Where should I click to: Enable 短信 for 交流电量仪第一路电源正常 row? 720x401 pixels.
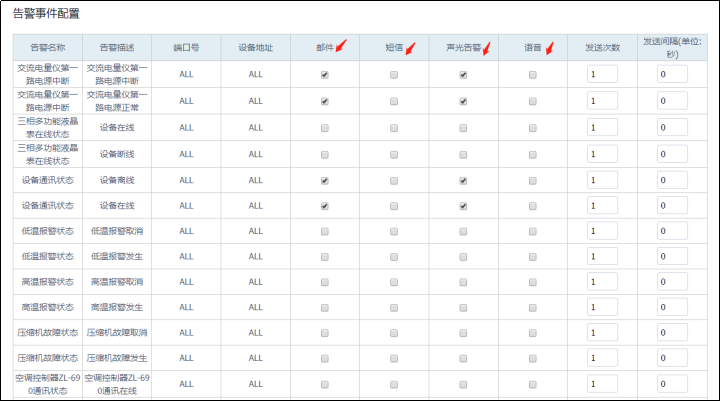point(393,101)
